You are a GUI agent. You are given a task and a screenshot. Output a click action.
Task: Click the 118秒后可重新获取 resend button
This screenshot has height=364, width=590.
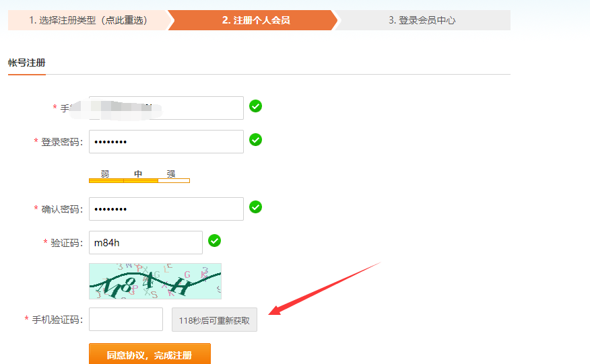click(x=214, y=320)
